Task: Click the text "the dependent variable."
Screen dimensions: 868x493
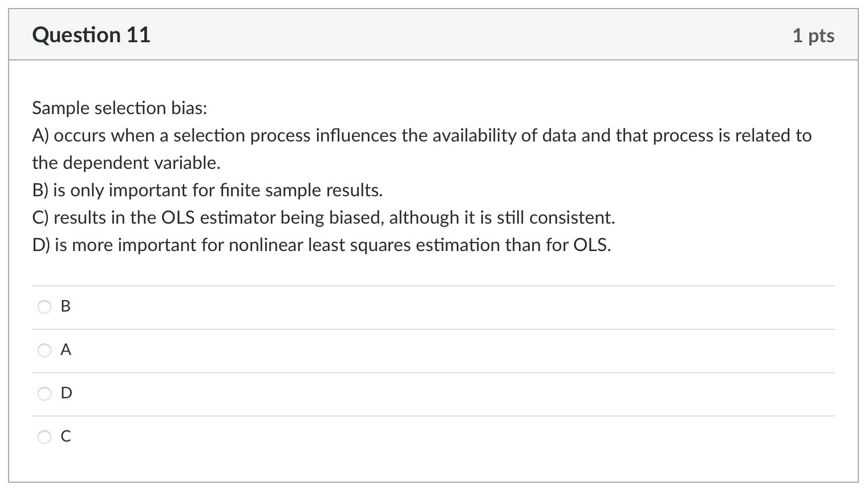Action: click(126, 163)
